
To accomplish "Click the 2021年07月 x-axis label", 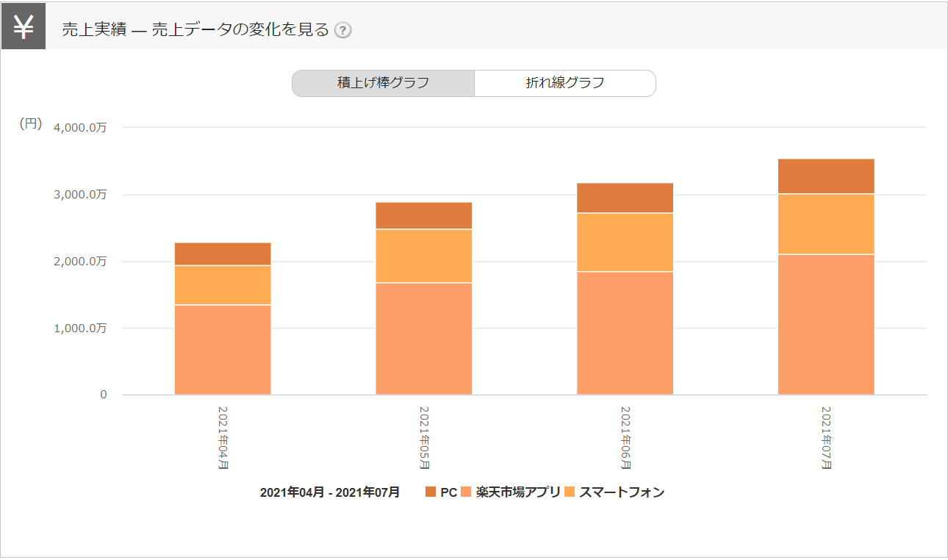I will (x=827, y=438).
